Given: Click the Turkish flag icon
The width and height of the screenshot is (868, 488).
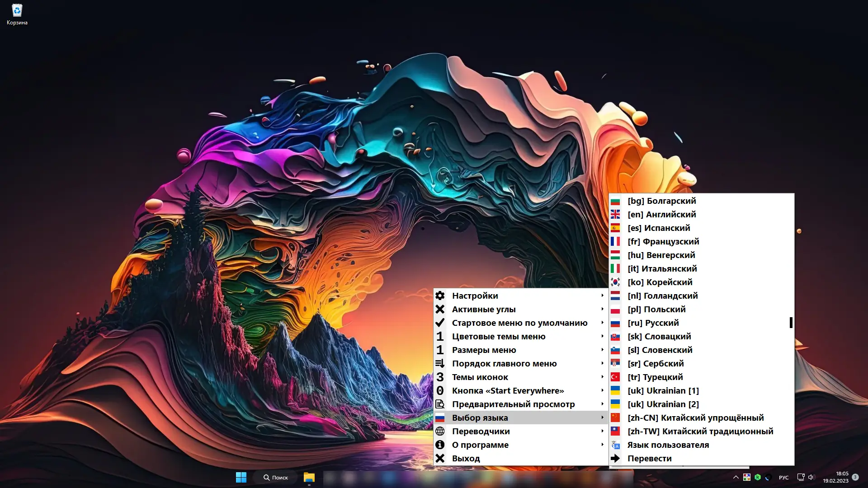Looking at the screenshot, I should pyautogui.click(x=615, y=377).
